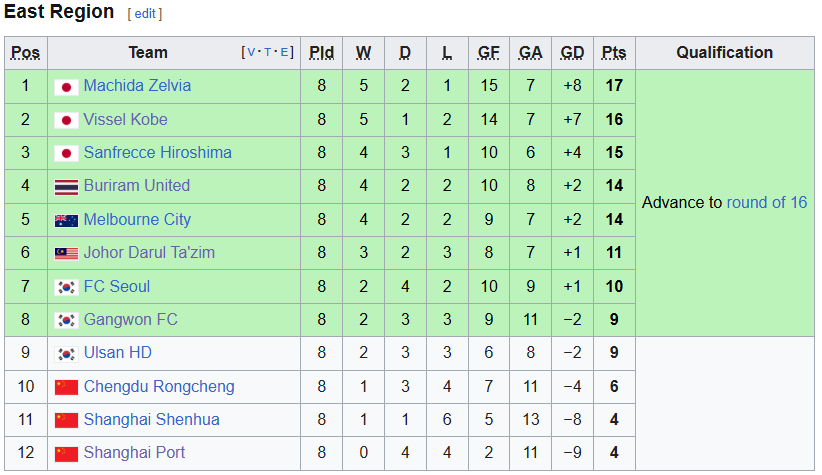Click the V template view link
Viewport: 822px width, 475px height.
pos(251,52)
